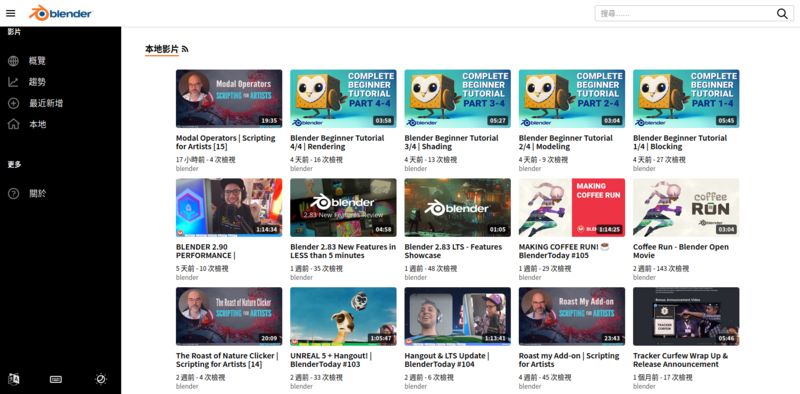Open the Tracker Curfew Wrap Up thumbnail

click(x=686, y=316)
